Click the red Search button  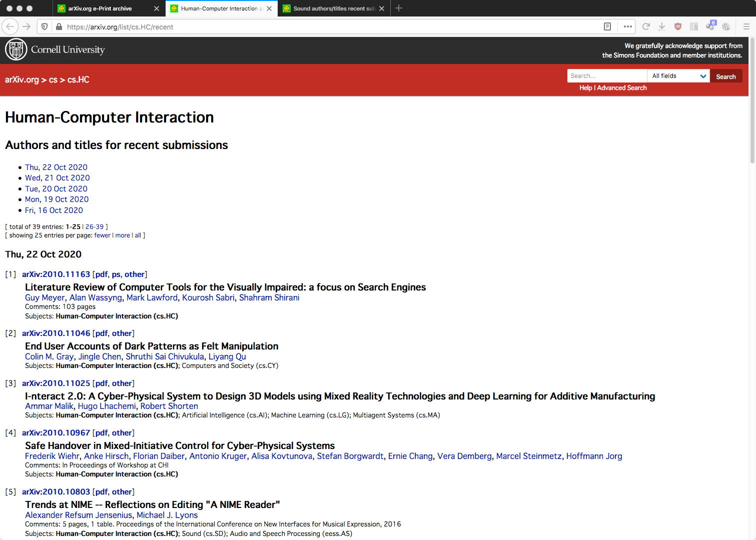[x=726, y=76]
